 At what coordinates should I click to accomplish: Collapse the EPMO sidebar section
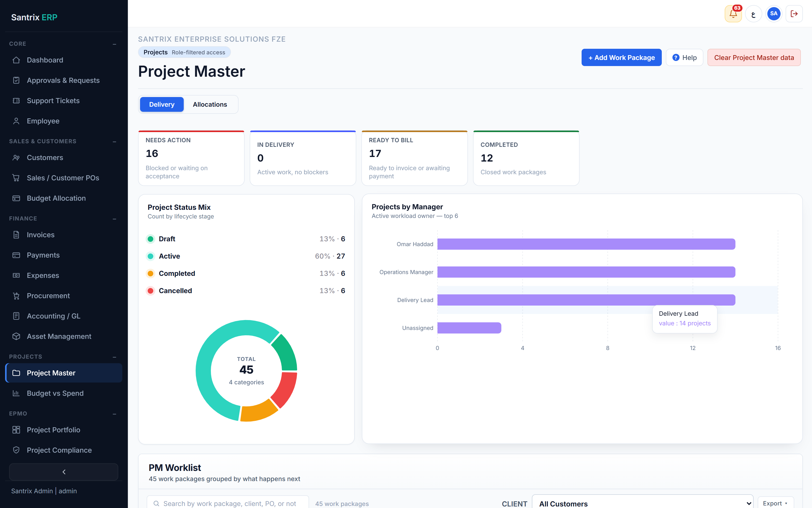pos(114,414)
